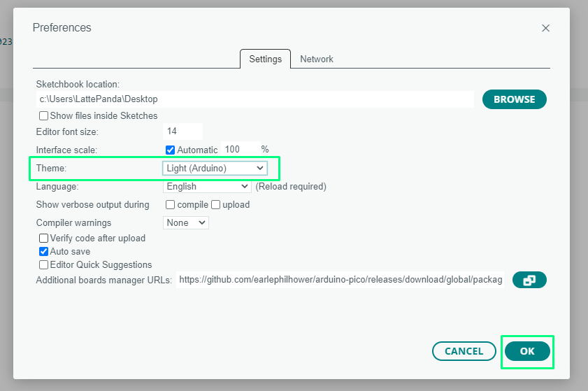
Task: Toggle Show files inside Sketches checkbox
Action: (43, 115)
